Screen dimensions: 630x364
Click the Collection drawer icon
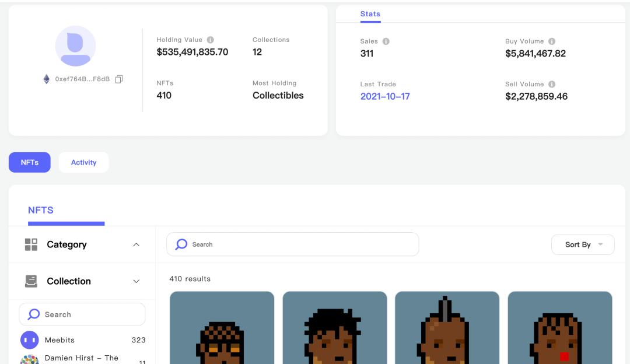pos(31,281)
